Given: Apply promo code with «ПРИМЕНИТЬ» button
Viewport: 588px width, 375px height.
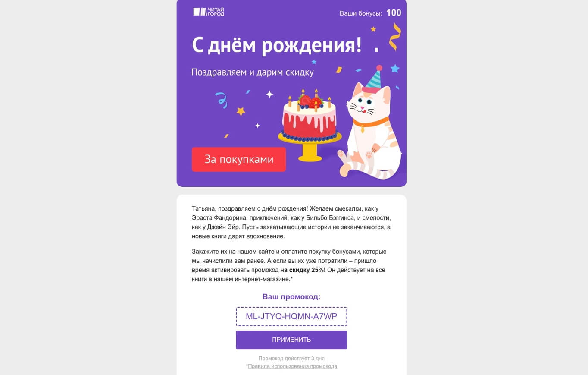Looking at the screenshot, I should pos(291,340).
